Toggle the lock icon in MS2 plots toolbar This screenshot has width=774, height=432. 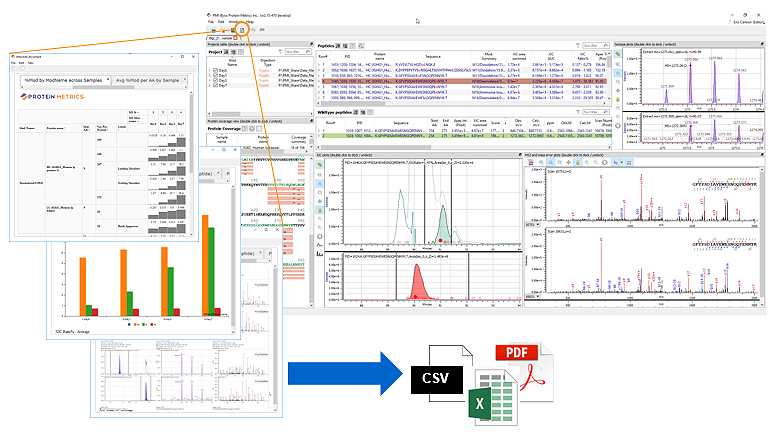pos(578,162)
